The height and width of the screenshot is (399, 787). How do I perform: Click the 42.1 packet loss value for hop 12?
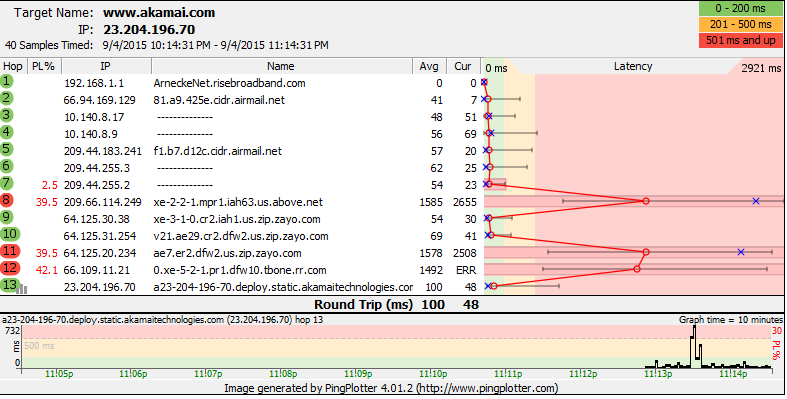coord(47,271)
